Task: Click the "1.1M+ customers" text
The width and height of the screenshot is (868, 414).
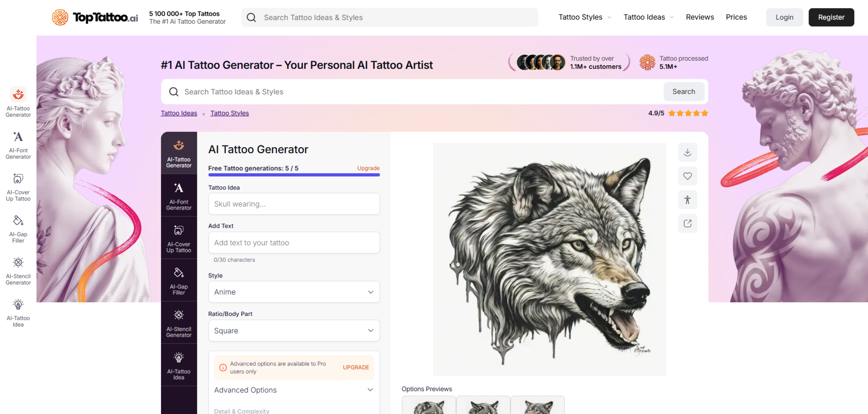Action: click(595, 67)
